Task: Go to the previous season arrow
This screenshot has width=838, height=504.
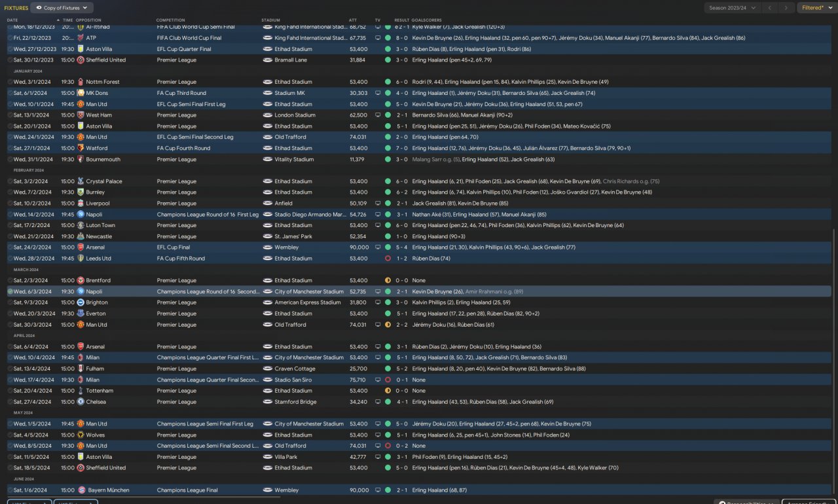Action: [x=771, y=8]
